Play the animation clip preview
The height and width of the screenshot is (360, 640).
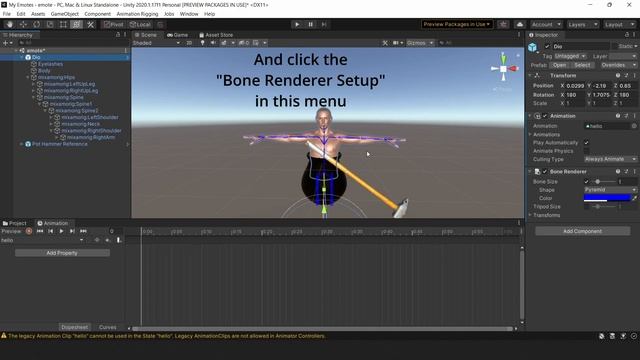61,231
